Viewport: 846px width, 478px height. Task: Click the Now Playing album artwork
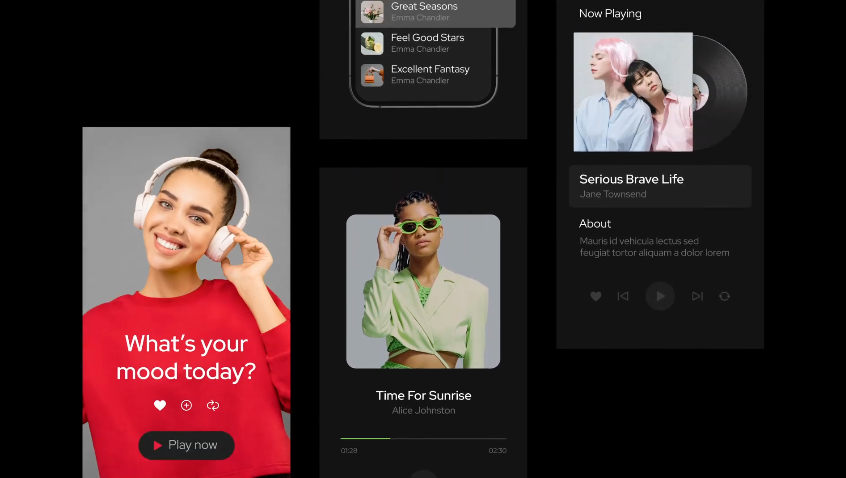point(633,92)
